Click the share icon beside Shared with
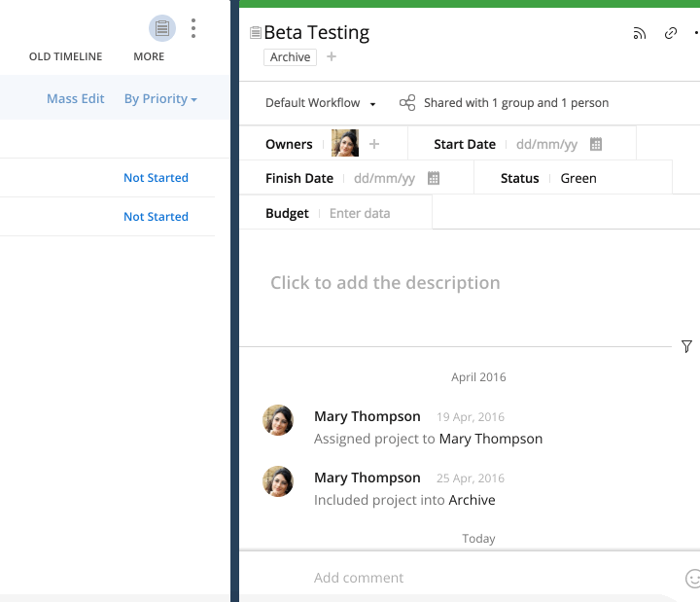 coord(407,103)
